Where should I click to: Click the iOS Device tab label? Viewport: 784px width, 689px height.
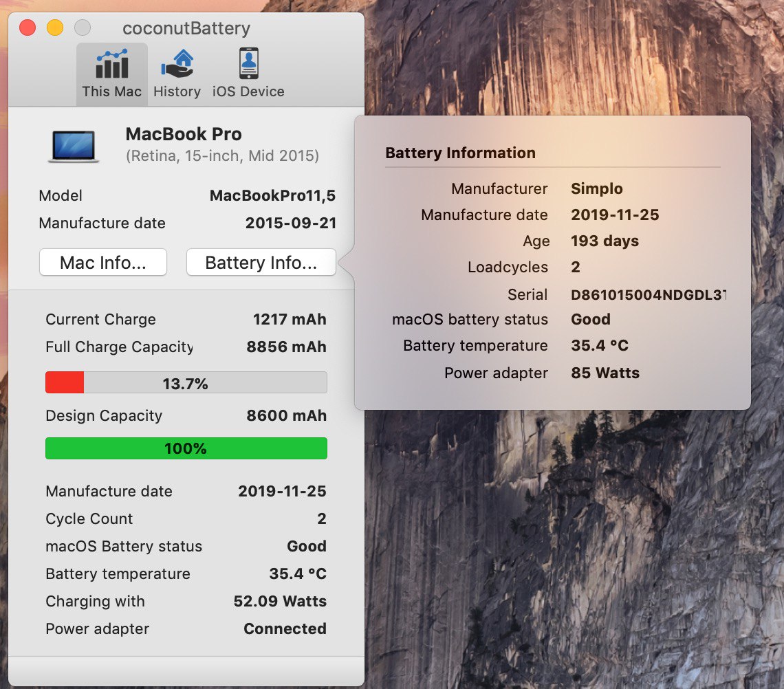(x=248, y=91)
